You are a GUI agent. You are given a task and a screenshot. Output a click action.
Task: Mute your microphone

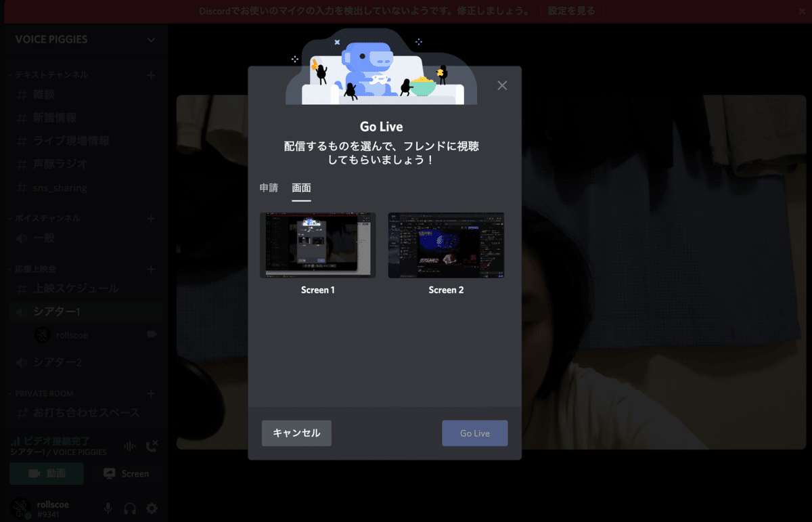pyautogui.click(x=108, y=508)
